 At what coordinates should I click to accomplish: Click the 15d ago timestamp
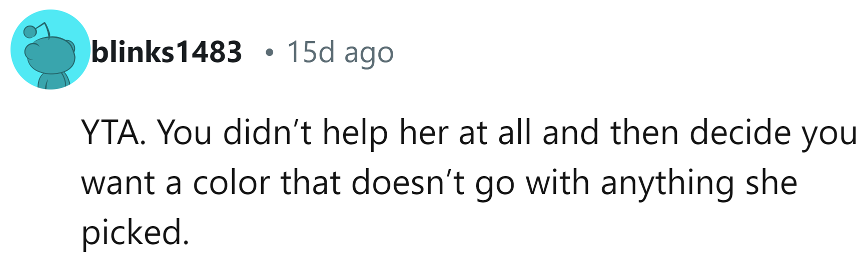point(340,53)
